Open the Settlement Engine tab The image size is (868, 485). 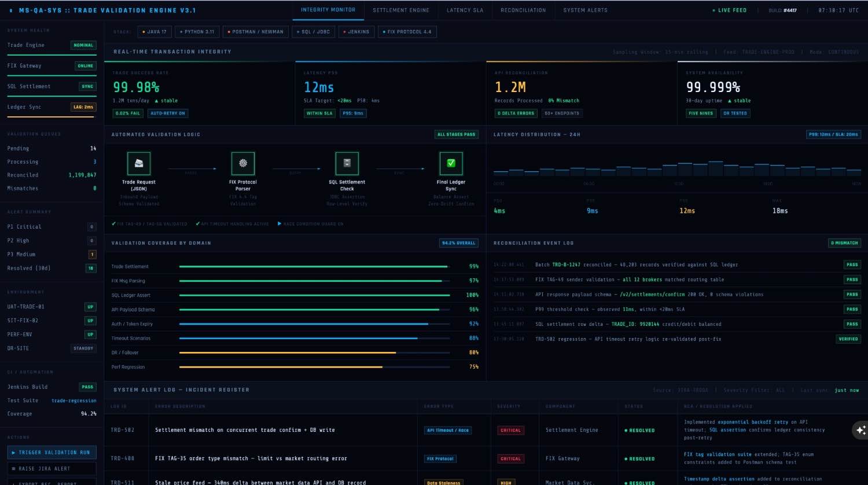click(401, 10)
